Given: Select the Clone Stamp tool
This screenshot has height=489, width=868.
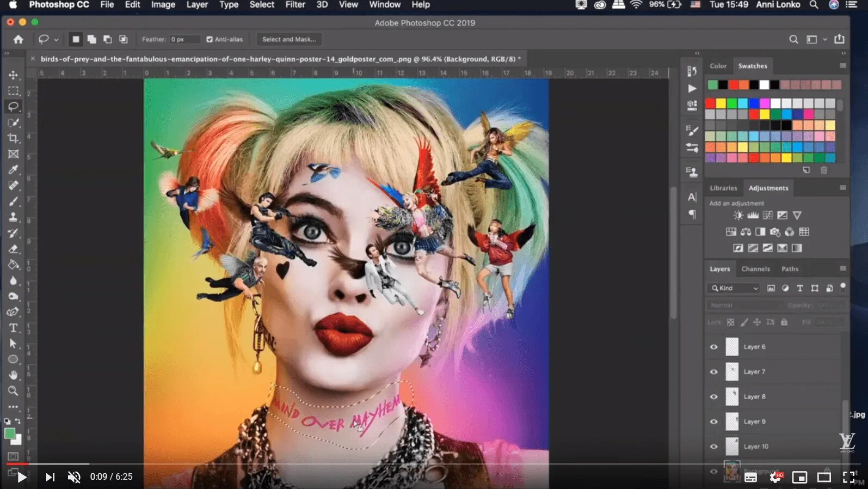Looking at the screenshot, I should [14, 217].
